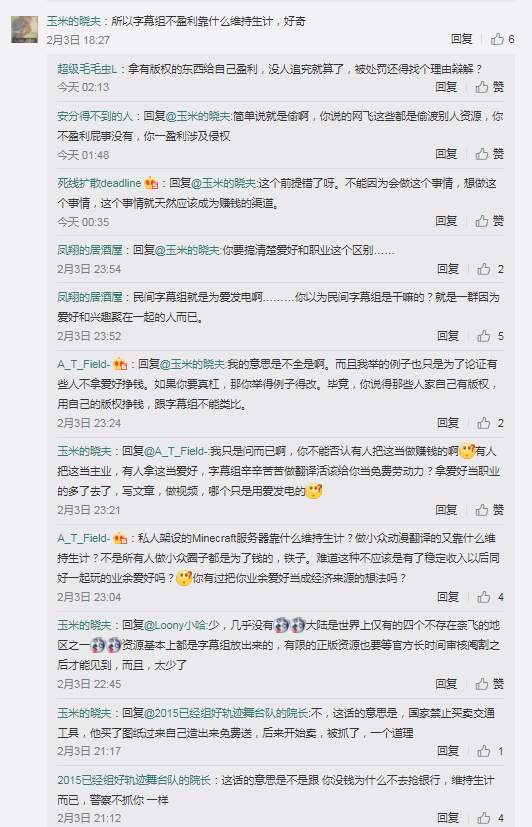This screenshot has height=827, width=532.
Task: Reply to the top comment by 玉米的晓夫
Action: point(461,39)
